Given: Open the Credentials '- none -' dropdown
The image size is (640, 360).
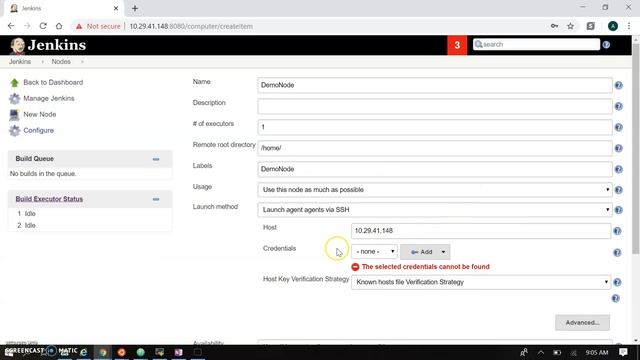Looking at the screenshot, I should (374, 251).
